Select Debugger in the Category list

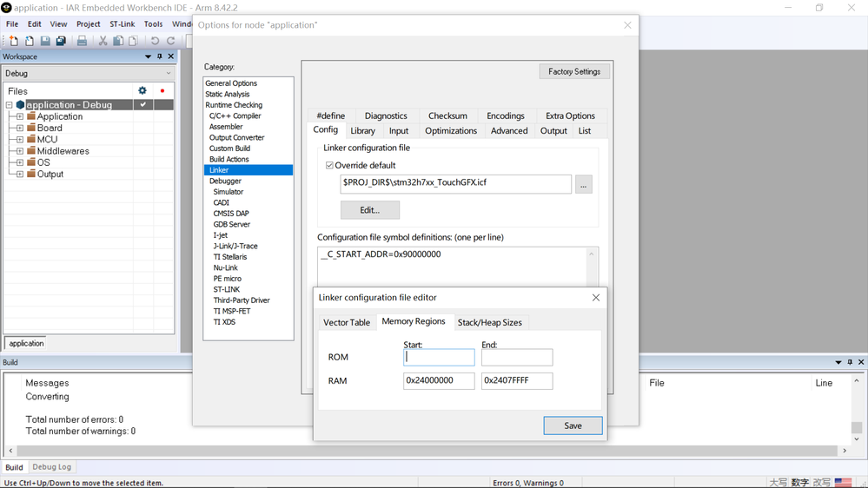click(225, 181)
